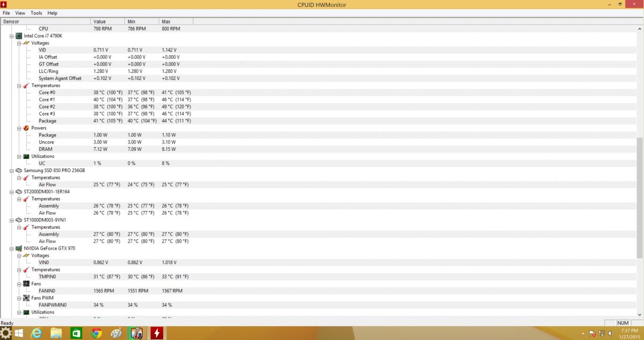Click the GPU Utilizations icon
The width and height of the screenshot is (644, 340).
point(26,312)
